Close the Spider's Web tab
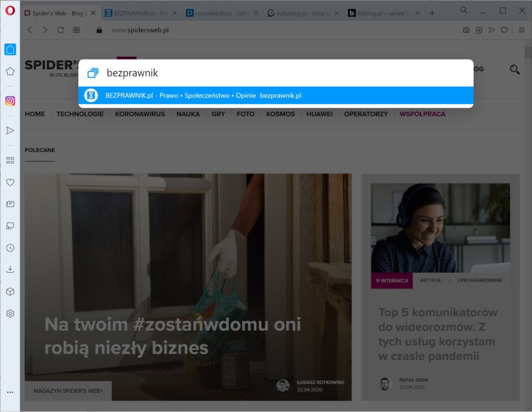Screen dimensions: 532x412 click(x=93, y=13)
